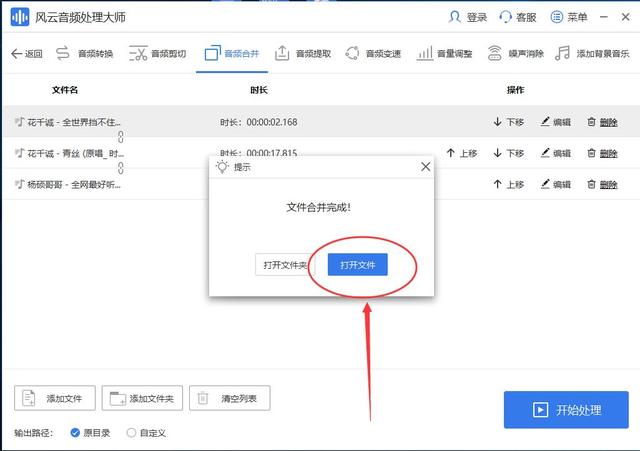Screen dimensions: 640x451
Task: Edit the 花千诚 - 全世界挡不住 file
Action: click(556, 122)
